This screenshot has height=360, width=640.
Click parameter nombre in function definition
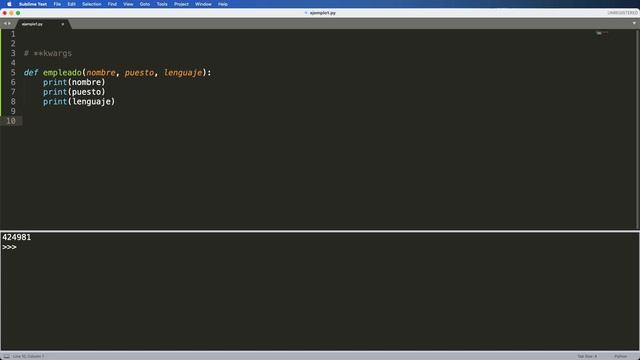[101, 73]
